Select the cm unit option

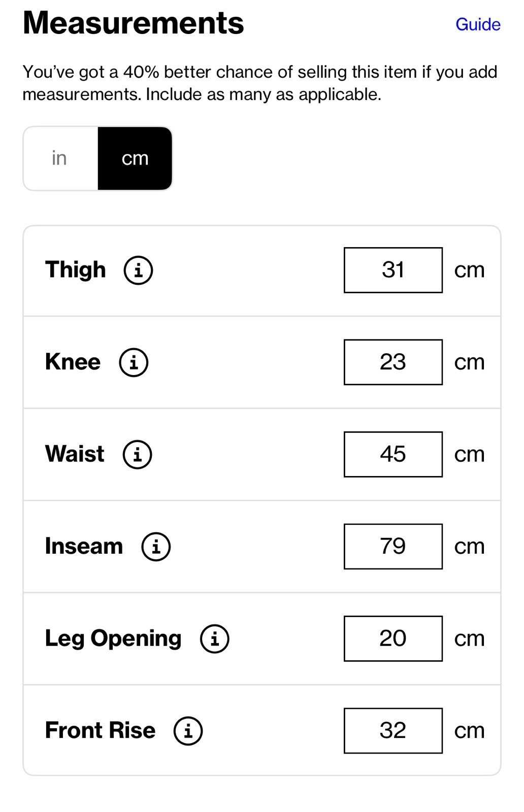pos(135,158)
